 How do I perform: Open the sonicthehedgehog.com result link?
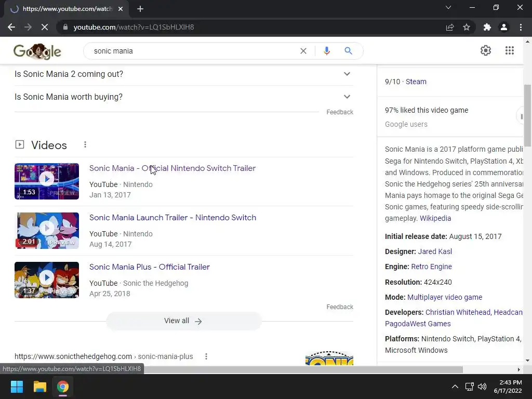(104, 356)
